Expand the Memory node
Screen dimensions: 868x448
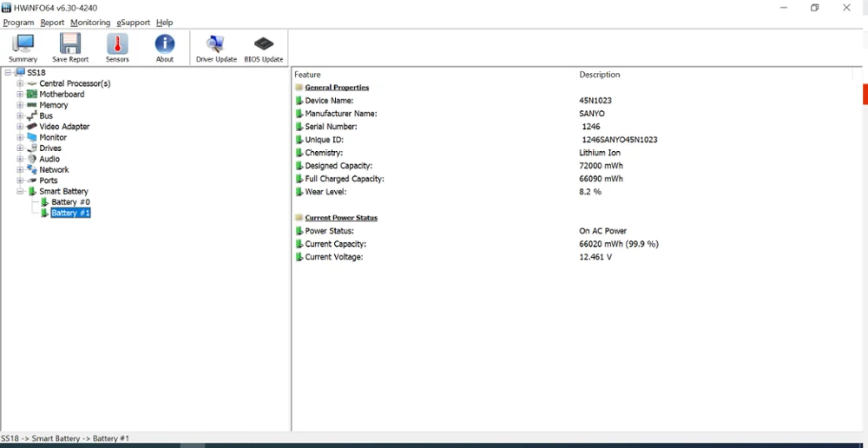point(20,105)
